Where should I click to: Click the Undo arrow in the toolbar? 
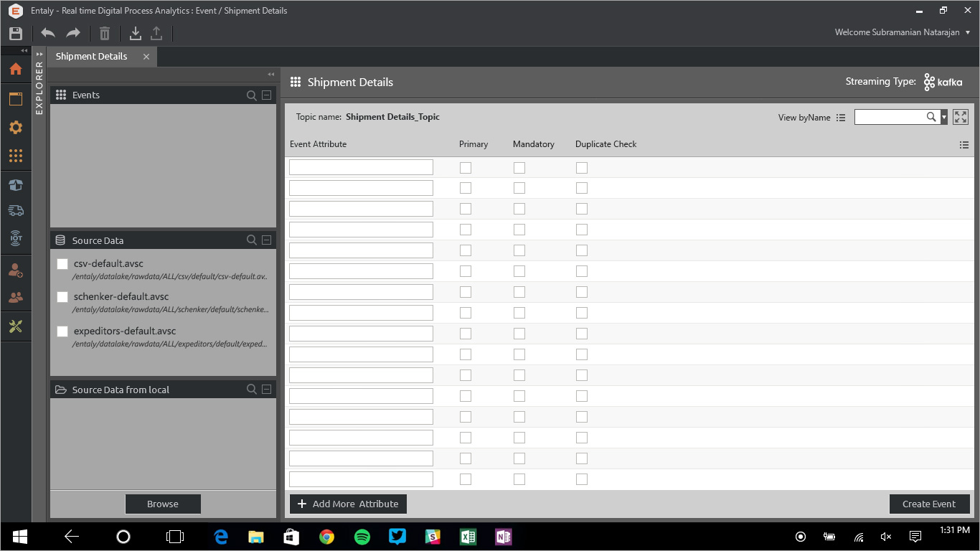click(48, 33)
